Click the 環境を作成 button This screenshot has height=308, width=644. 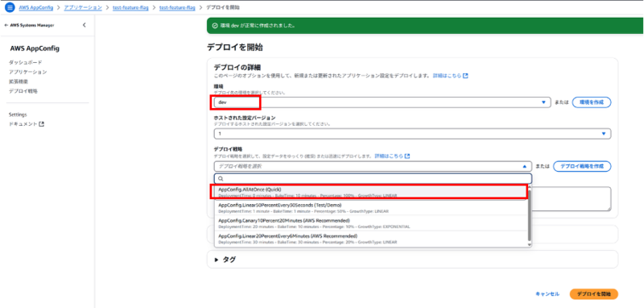click(592, 102)
